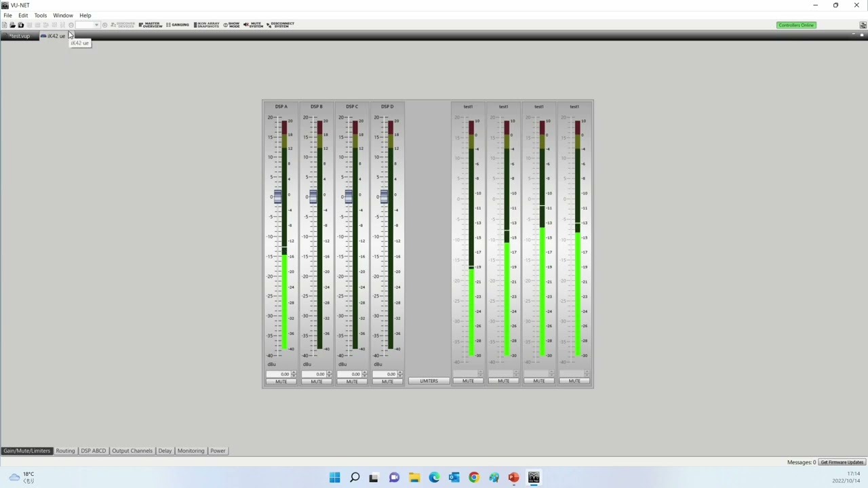Click Get Firmware Updates button
Screen dimensions: 868x488
click(842, 462)
